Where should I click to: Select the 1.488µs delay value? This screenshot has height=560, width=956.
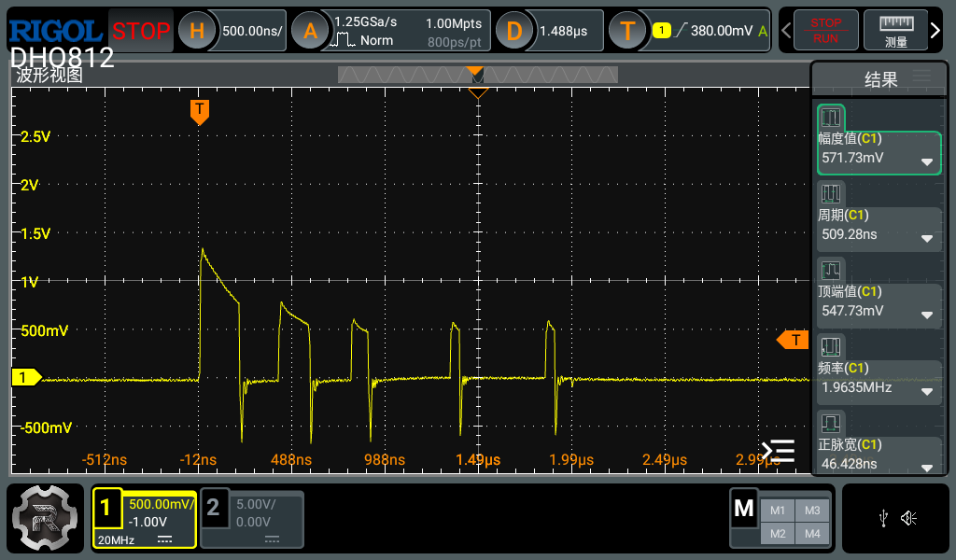click(x=564, y=31)
